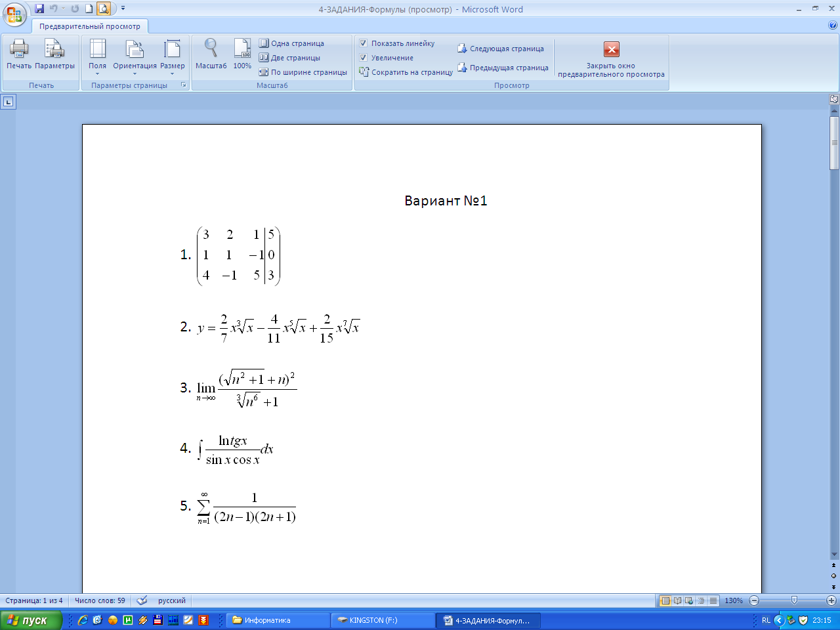Click the Печать printer icon
The width and height of the screenshot is (840, 630).
click(x=19, y=54)
